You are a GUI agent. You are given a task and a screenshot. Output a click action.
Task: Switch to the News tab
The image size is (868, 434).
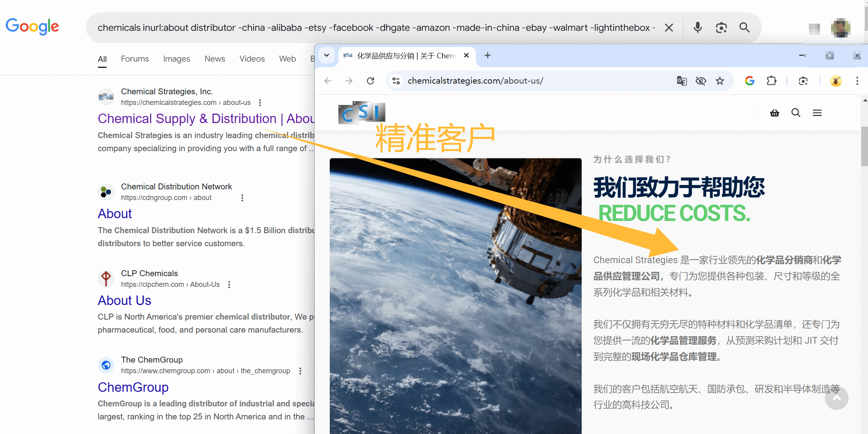[x=215, y=59]
